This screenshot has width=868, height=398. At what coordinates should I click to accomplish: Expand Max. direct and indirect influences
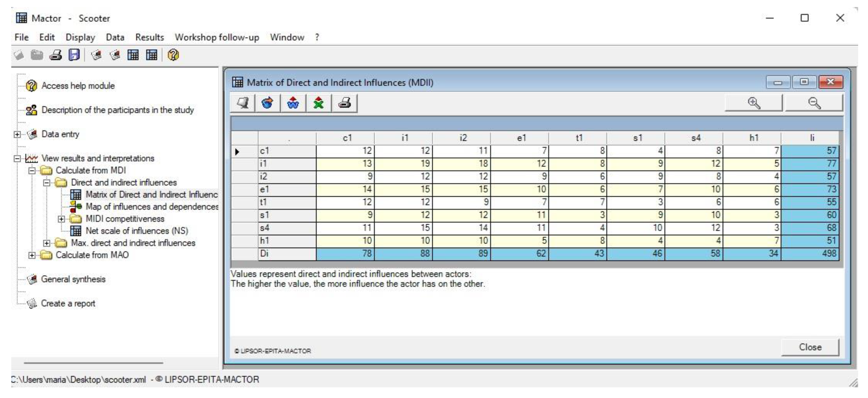[x=46, y=243]
